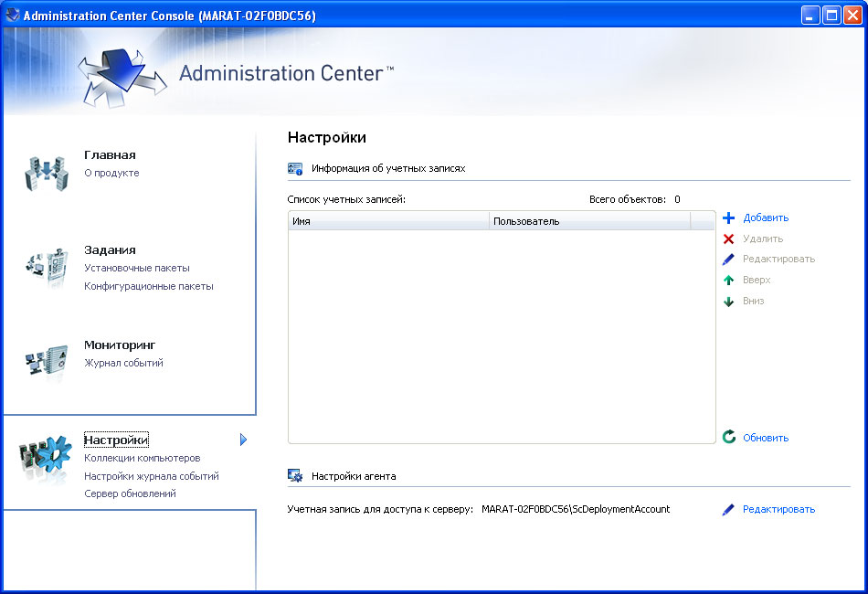This screenshot has width=868, height=594.
Task: Open the Главная section
Action: [110, 155]
